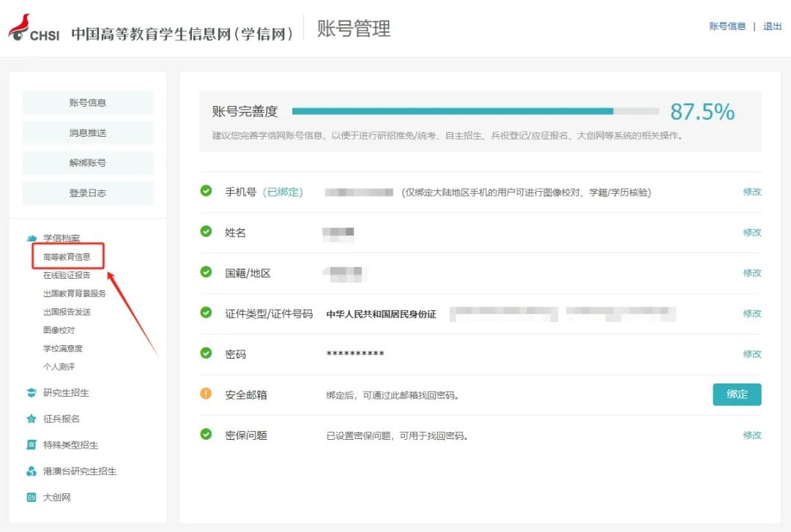Click green check icon beside 证件类型/证件号码
The height and width of the screenshot is (532, 791).
tap(206, 312)
